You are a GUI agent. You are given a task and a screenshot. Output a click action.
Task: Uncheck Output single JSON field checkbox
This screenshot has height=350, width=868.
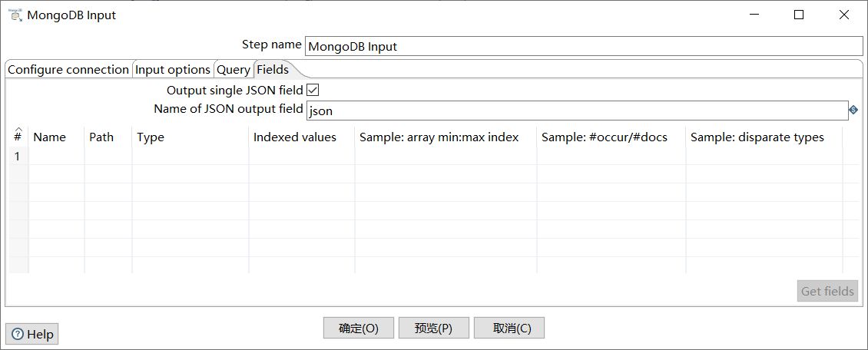(x=312, y=90)
